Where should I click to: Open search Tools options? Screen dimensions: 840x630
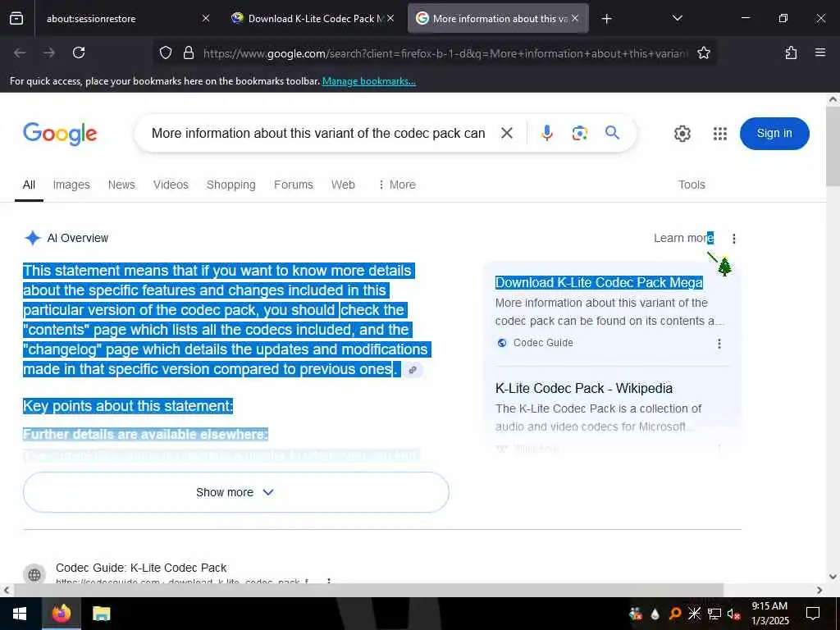coord(692,185)
